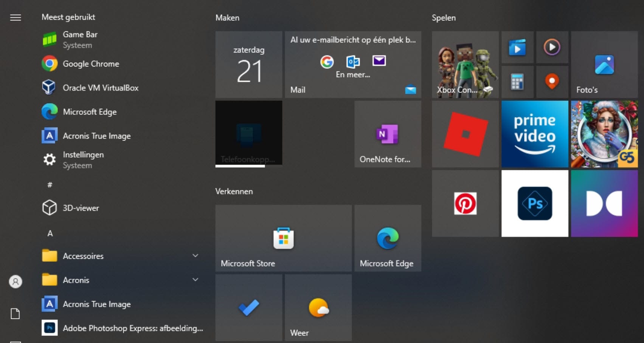Expand the Acronis folder chevron

tap(196, 280)
